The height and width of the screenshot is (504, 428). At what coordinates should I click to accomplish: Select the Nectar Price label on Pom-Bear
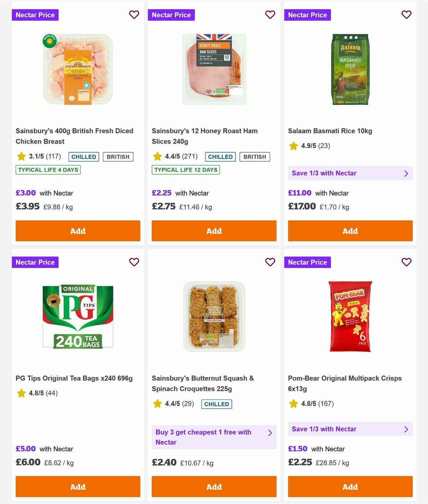tap(307, 262)
